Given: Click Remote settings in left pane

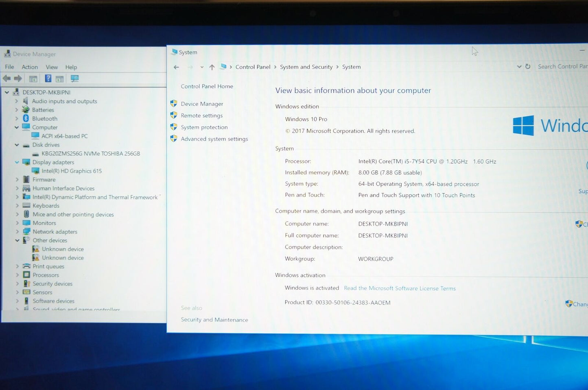Looking at the screenshot, I should (x=201, y=115).
